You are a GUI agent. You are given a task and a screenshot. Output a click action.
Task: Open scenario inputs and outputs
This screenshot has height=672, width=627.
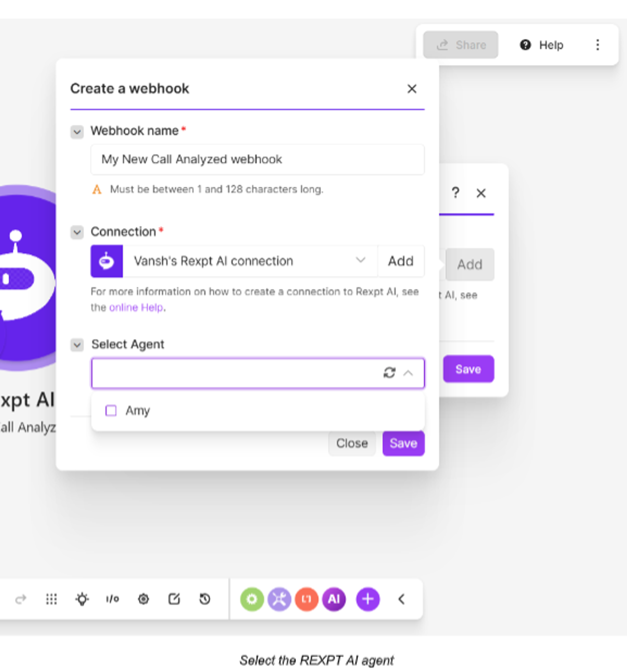113,599
